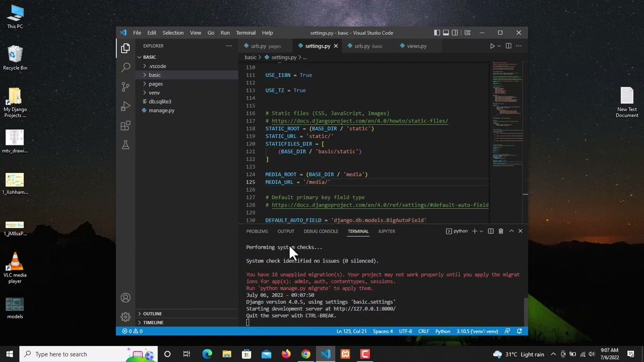
Task: Open db.sqlite3 in Explorer
Action: click(187, 102)
